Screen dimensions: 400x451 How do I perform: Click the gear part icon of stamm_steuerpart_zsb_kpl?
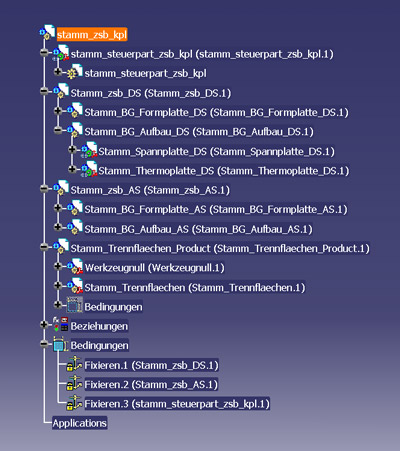[75, 71]
